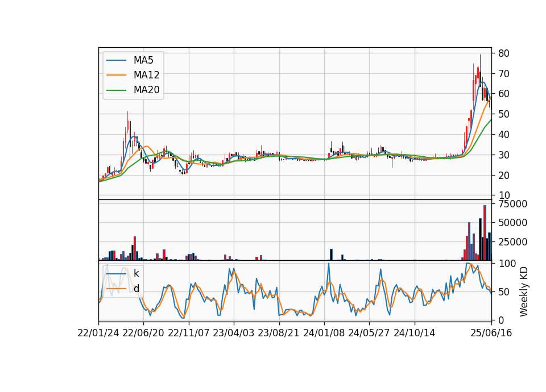Viewport: 546px width, 392px height.
Task: Click the price axis value 70
Action: [504, 73]
